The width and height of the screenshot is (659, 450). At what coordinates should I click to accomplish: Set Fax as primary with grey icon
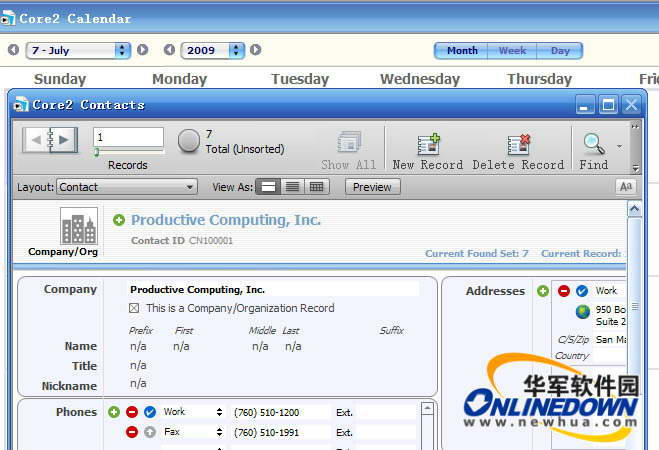[150, 432]
